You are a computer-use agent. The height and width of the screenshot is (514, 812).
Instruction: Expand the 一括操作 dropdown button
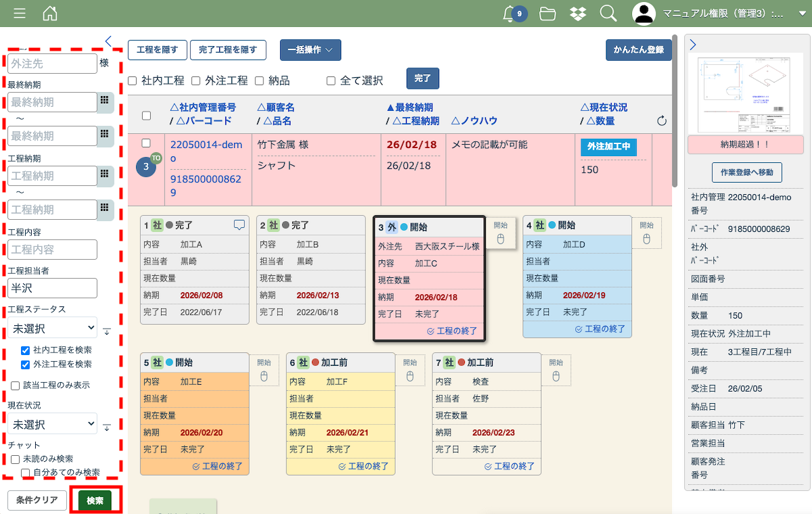(x=310, y=50)
